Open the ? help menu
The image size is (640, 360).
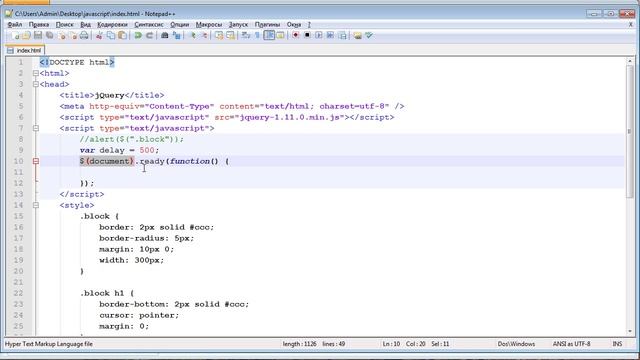(309, 24)
